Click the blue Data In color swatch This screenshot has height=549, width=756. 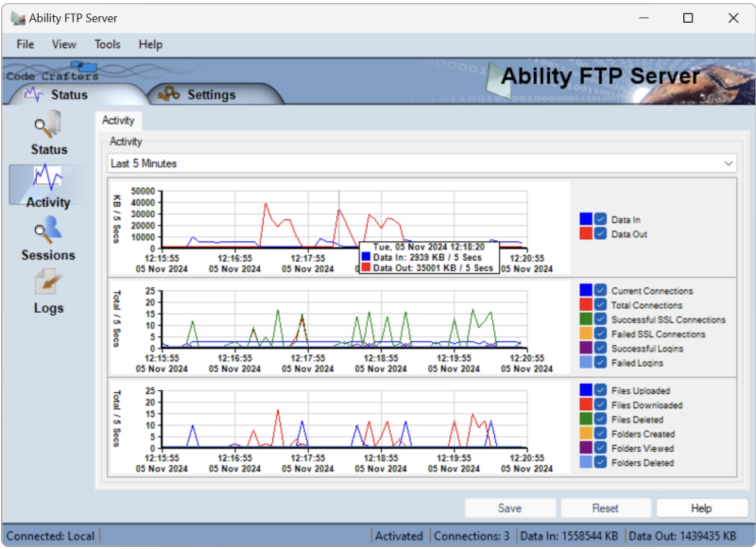[x=586, y=219]
